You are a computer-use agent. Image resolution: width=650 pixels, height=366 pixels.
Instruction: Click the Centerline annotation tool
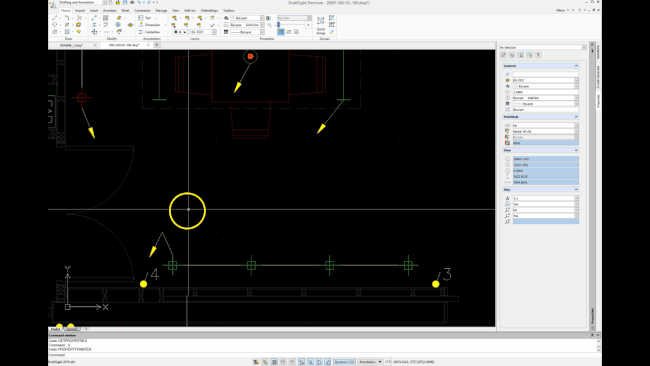[x=149, y=32]
